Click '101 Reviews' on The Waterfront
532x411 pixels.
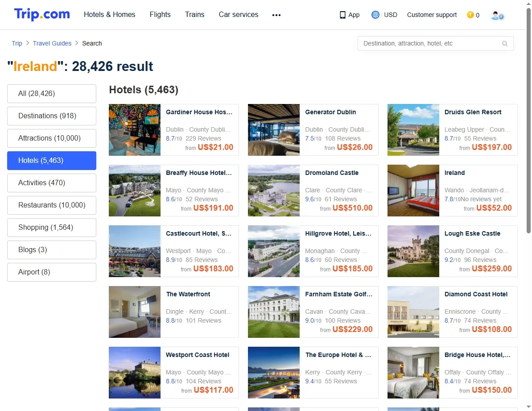203,321
